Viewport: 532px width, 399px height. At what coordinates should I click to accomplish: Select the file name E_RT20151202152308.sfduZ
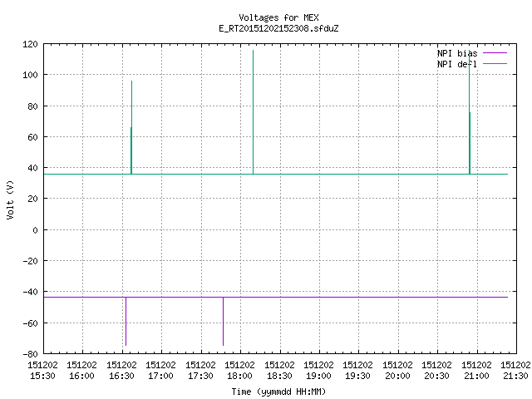278,28
